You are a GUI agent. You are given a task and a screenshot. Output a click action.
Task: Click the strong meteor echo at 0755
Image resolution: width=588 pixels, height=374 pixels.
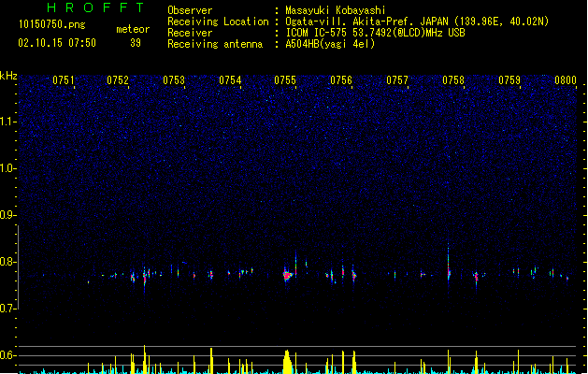pyautogui.click(x=287, y=275)
